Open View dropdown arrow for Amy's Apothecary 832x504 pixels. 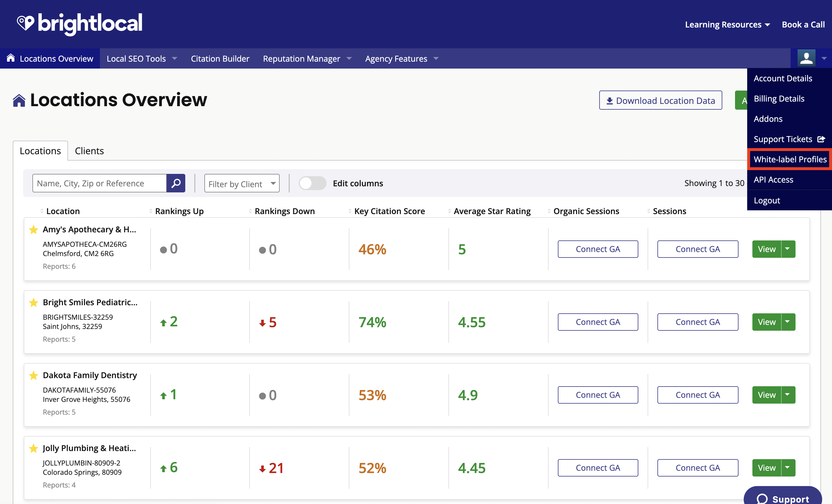coord(788,249)
